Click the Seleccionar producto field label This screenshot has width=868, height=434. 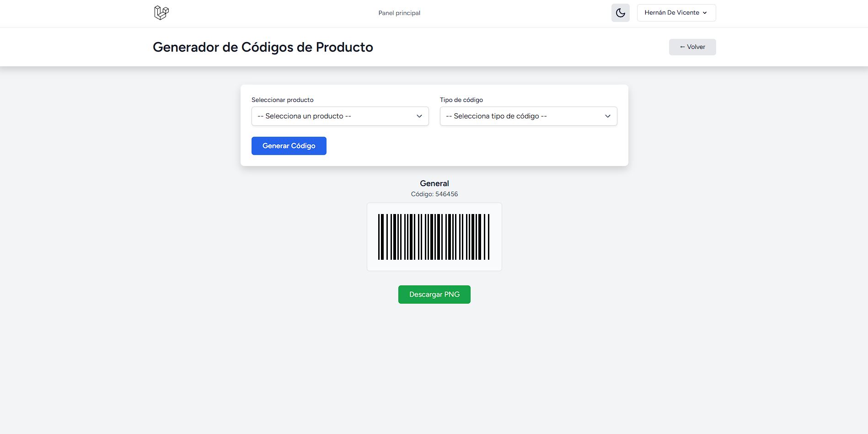283,100
